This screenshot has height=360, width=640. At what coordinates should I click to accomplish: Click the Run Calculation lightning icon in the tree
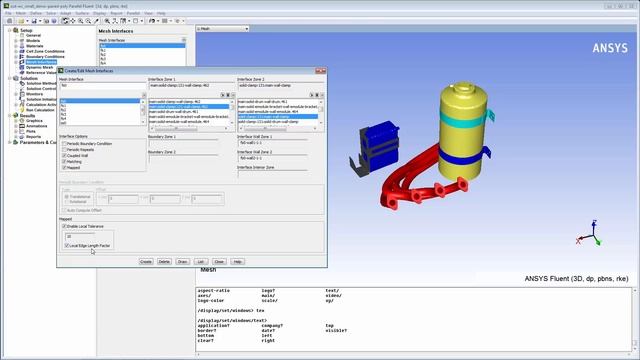(22, 110)
